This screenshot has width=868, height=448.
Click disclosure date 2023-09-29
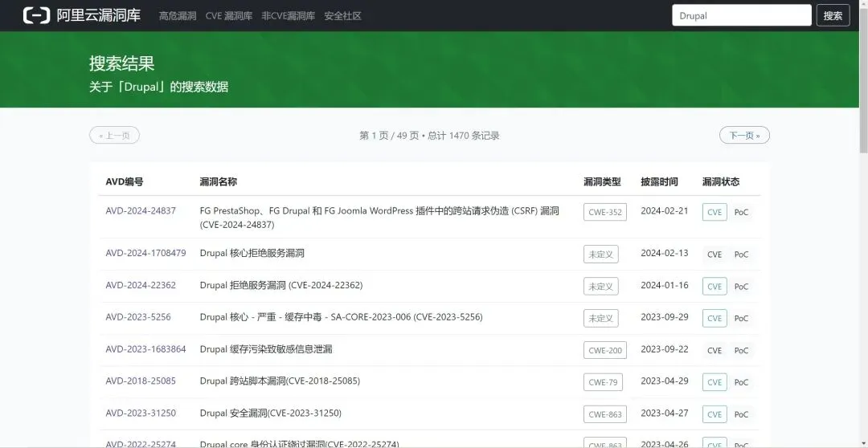(x=665, y=317)
